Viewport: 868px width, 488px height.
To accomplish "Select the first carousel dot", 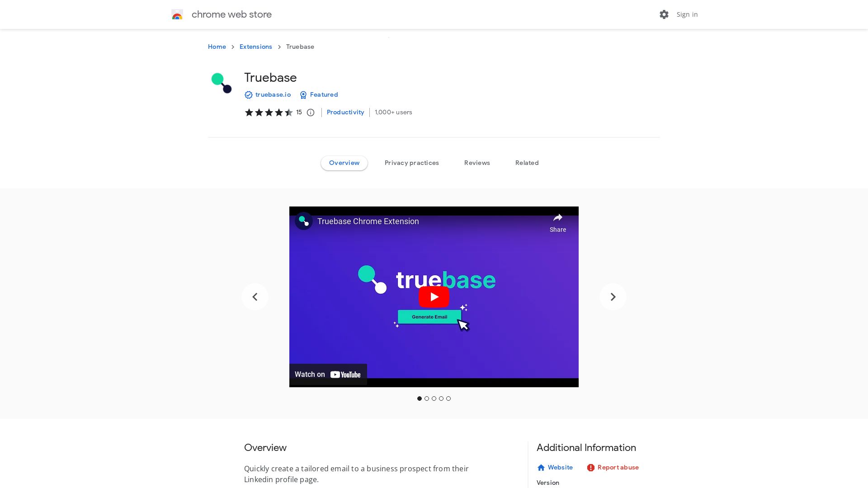I will pos(420,399).
